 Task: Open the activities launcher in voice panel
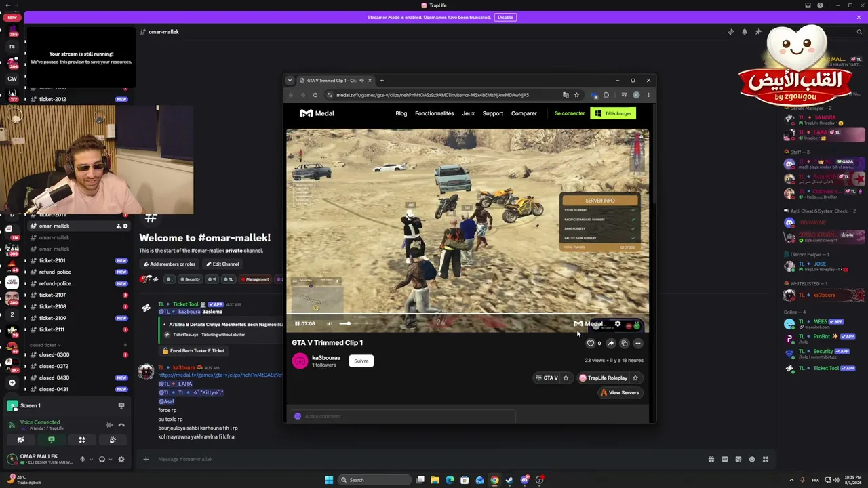coord(82,440)
